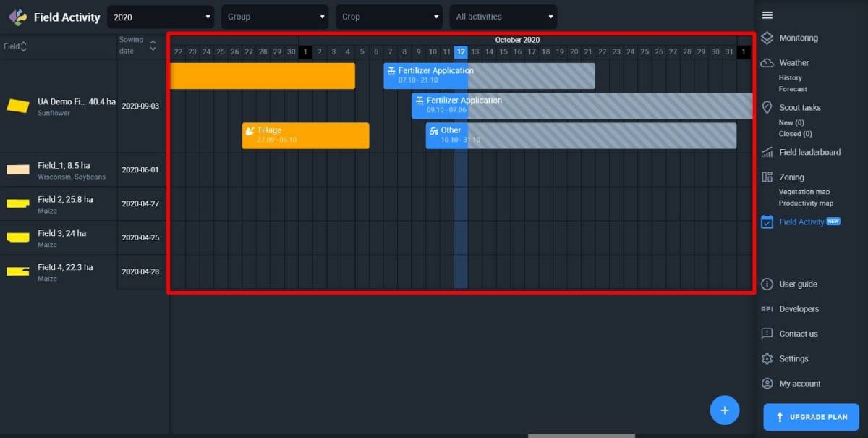Screen dimensions: 868x438
Task: Click the Zoning icon in sidebar
Action: 767,177
